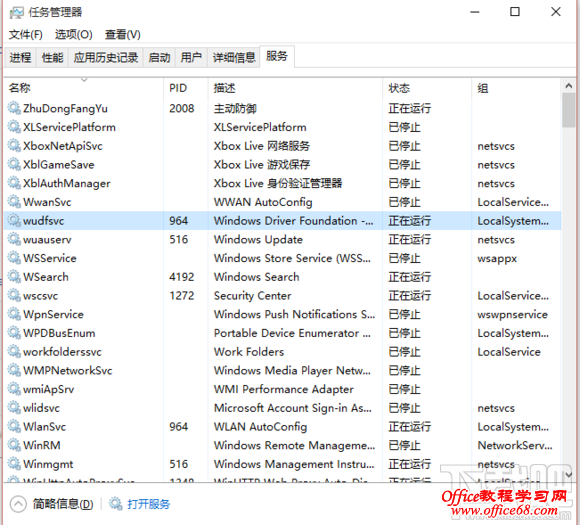580x525 pixels.
Task: Click the gear icon beside WSService
Action: pyautogui.click(x=14, y=258)
